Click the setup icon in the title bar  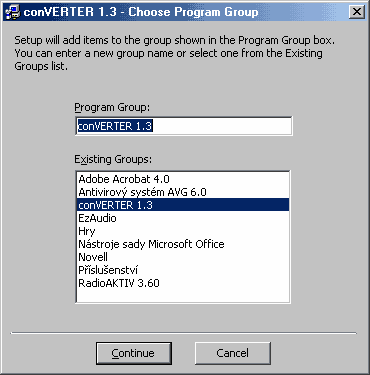click(x=12, y=12)
